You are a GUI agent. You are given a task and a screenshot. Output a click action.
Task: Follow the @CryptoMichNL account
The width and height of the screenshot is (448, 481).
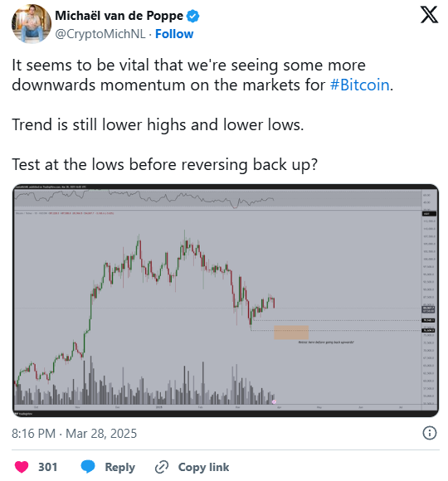(174, 34)
